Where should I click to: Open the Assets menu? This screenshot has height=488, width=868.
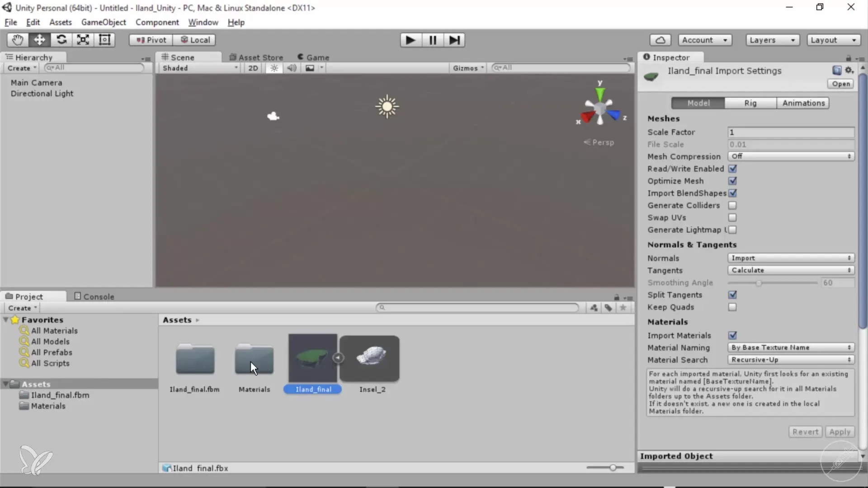(61, 22)
